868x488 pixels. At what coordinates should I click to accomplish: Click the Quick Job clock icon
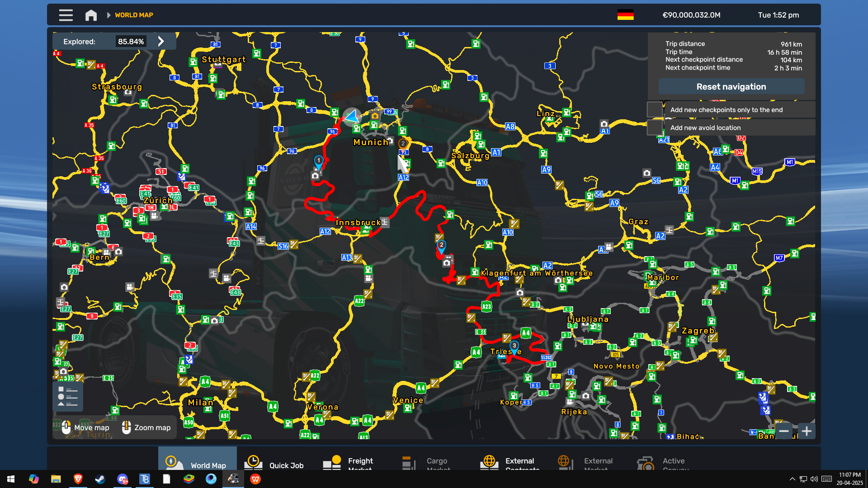(x=253, y=462)
